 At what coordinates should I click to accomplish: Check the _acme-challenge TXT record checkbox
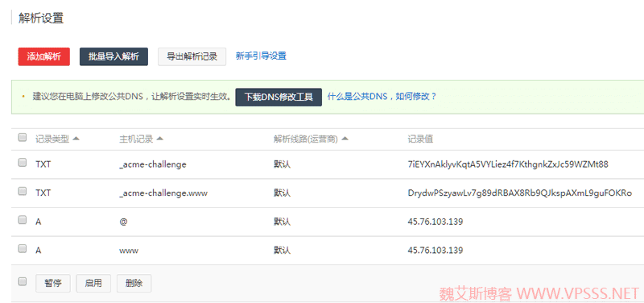click(x=23, y=163)
